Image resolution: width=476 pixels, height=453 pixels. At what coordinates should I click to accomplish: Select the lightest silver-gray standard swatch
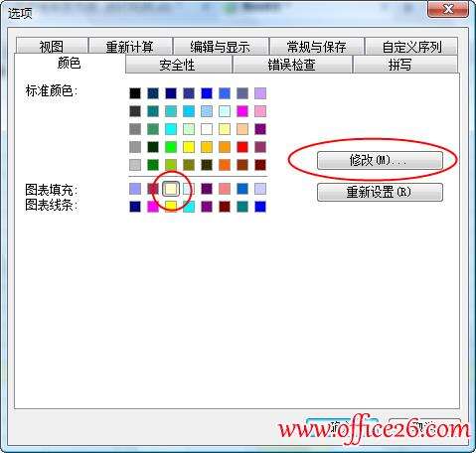(x=135, y=165)
